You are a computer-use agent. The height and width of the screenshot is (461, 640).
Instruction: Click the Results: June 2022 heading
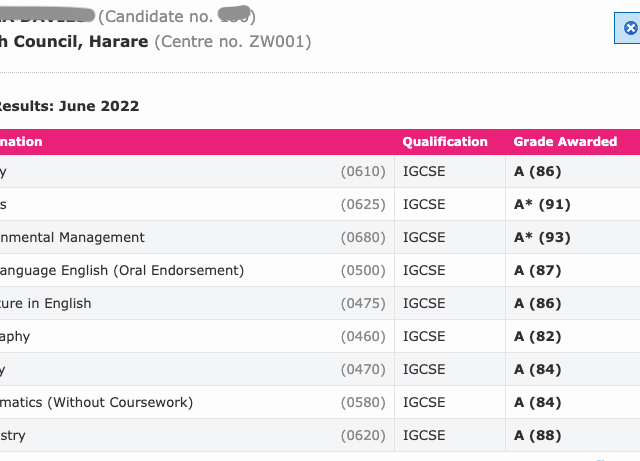[x=68, y=106]
